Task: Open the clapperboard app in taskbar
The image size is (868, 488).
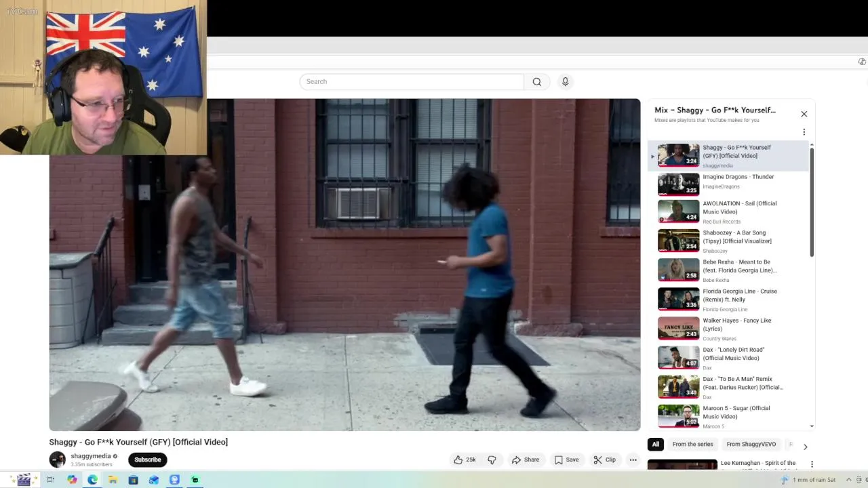Action: [24, 480]
